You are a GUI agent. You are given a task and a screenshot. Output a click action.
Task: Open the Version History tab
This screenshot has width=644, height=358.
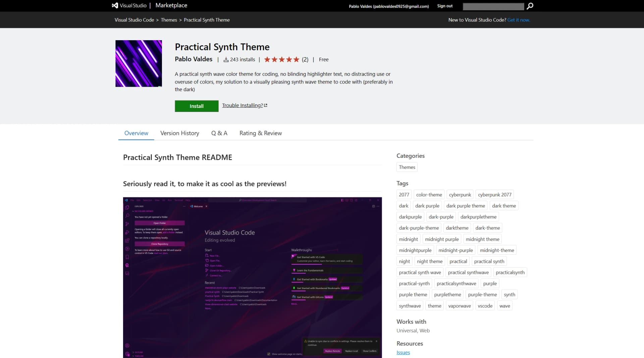179,133
